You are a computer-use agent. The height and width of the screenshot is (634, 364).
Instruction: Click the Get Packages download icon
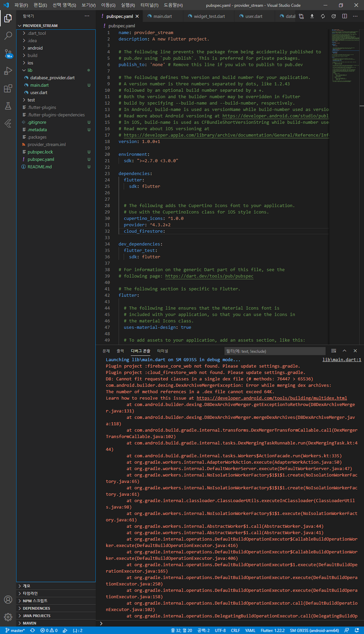pyautogui.click(x=312, y=16)
